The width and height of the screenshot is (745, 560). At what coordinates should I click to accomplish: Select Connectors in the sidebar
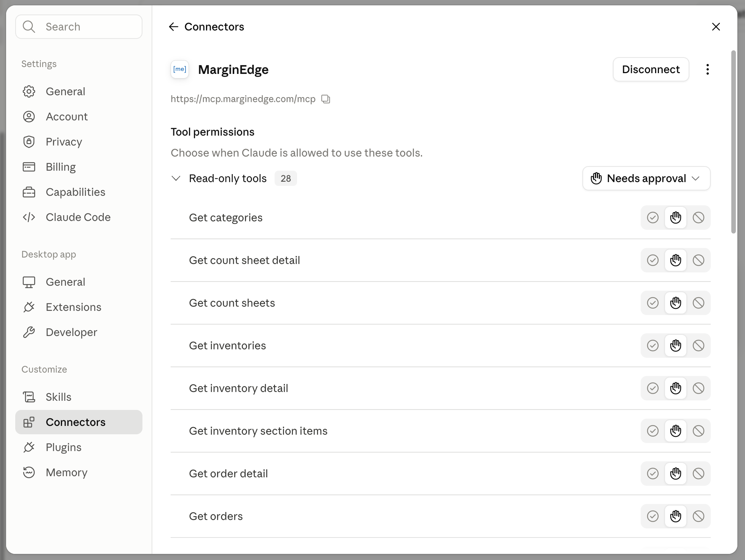pos(79,422)
